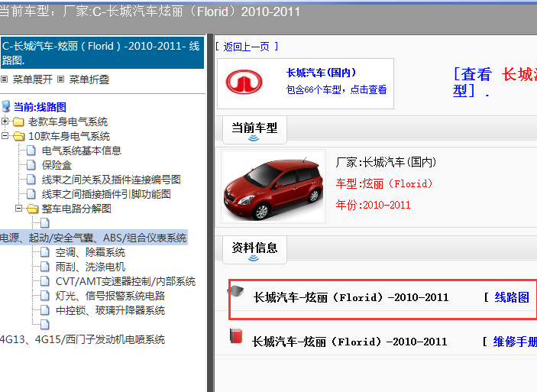Collapse the 10款车身电气系统 tree node
Viewport: 537px width, 392px height.
(x=5, y=136)
